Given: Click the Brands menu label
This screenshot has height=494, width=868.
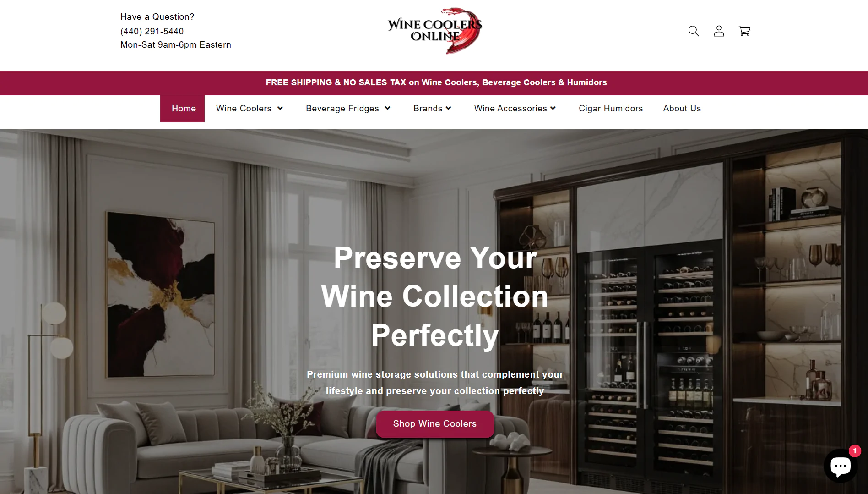Looking at the screenshot, I should tap(428, 109).
